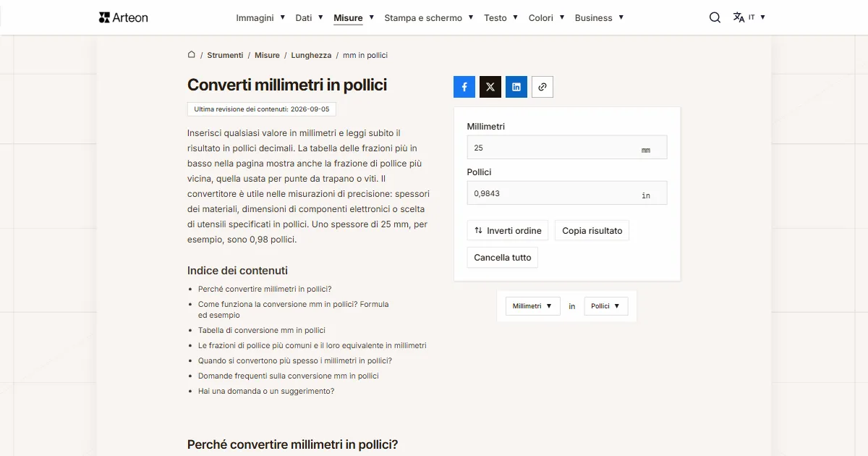Expand the Dati menu

coord(309,18)
